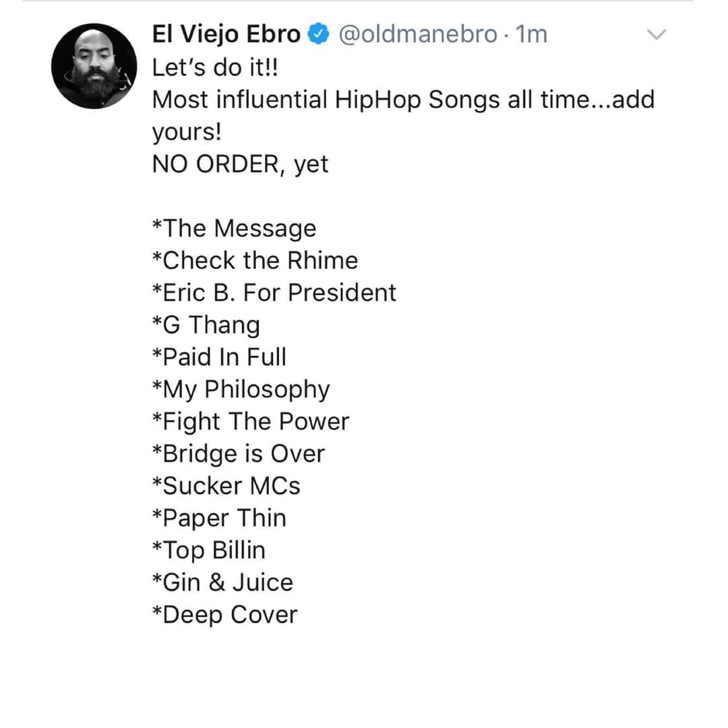This screenshot has height=728, width=728.
Task: Click the "*Paid In Full" entry
Action: [x=218, y=357]
